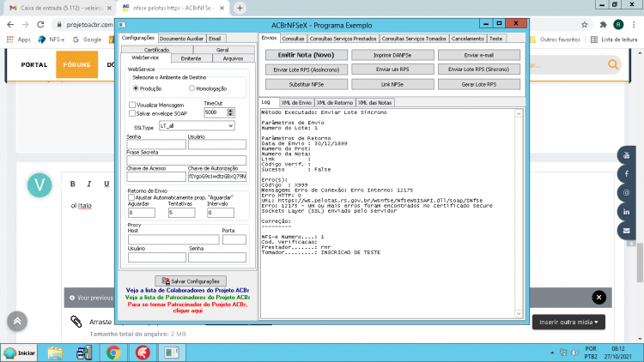Open the FÓRUNS menu on website

76,64
